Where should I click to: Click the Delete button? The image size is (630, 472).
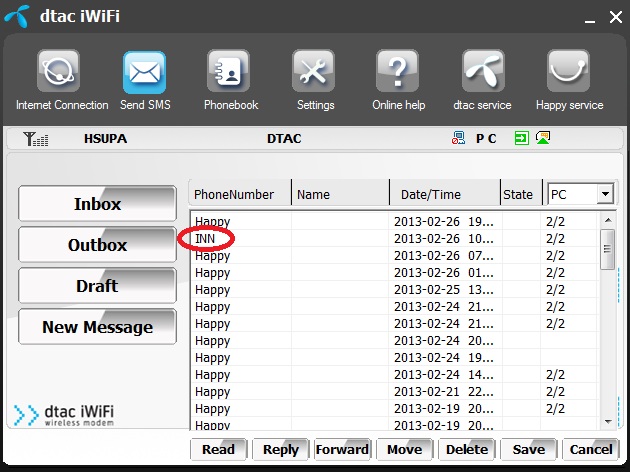pos(467,449)
